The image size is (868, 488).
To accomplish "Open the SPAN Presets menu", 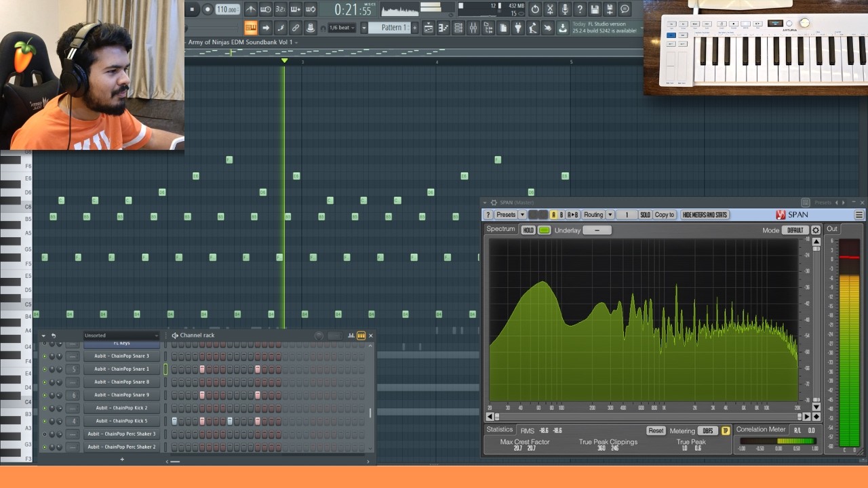I will [506, 215].
